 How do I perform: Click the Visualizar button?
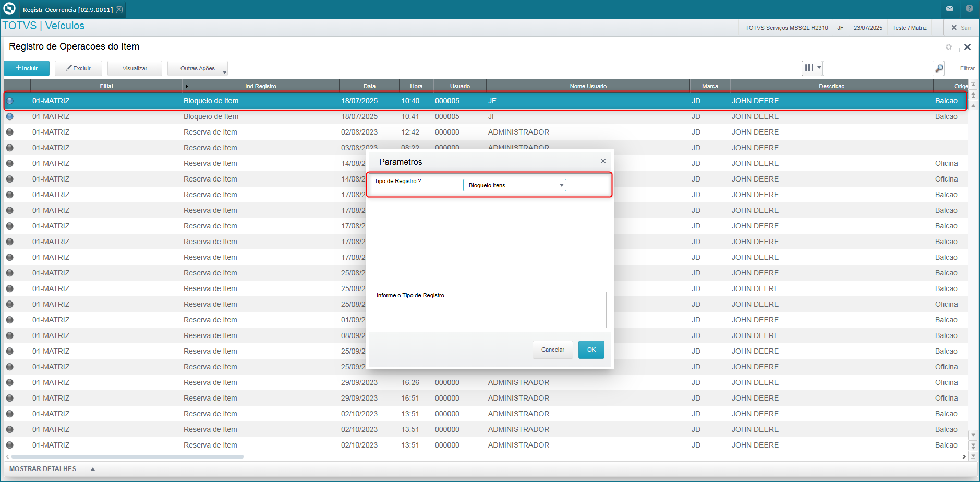point(135,68)
